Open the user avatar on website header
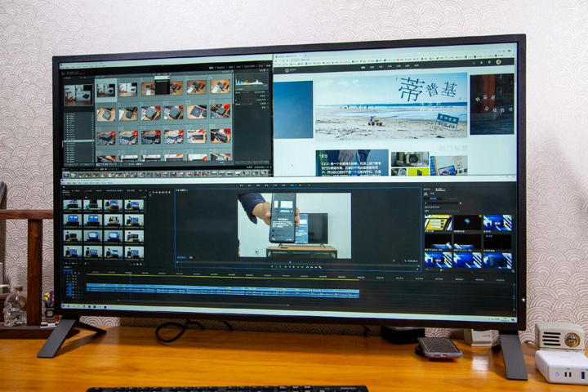This screenshot has width=588, height=392. pyautogui.click(x=497, y=62)
